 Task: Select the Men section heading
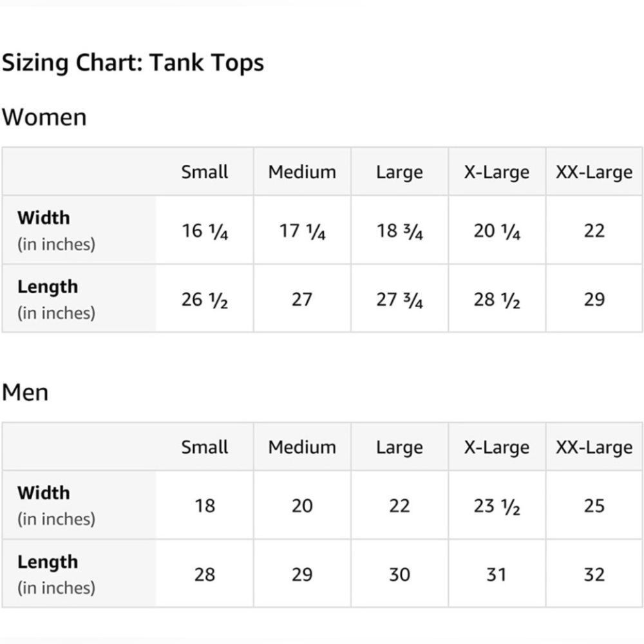(x=25, y=392)
